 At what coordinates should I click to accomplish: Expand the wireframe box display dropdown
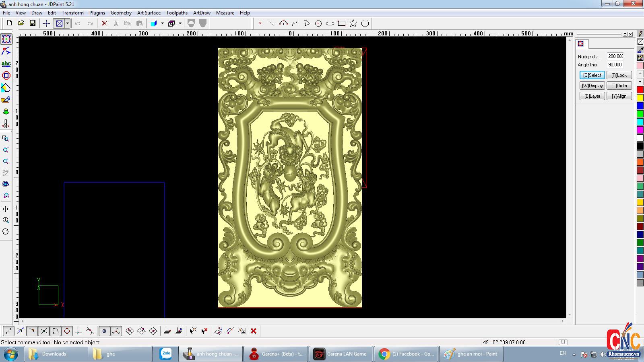[180, 23]
